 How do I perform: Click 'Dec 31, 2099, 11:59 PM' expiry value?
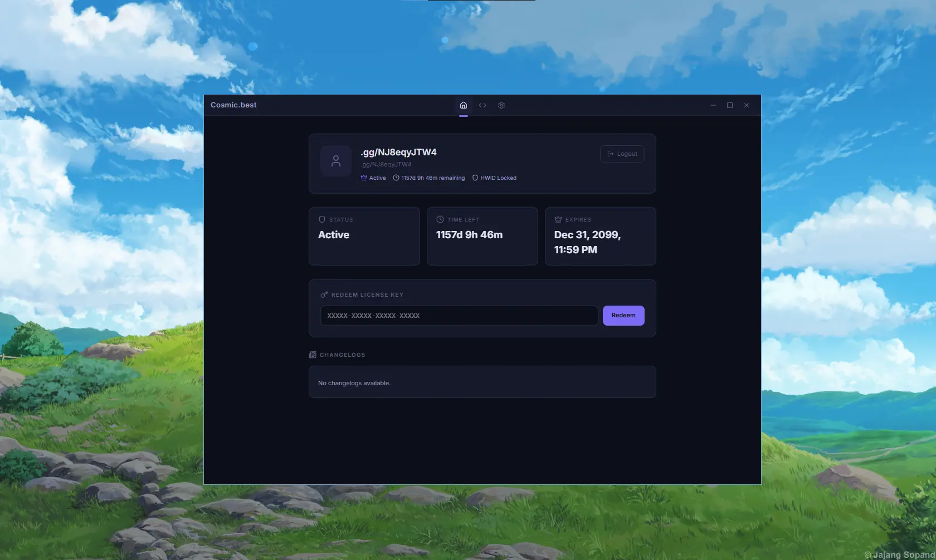587,242
